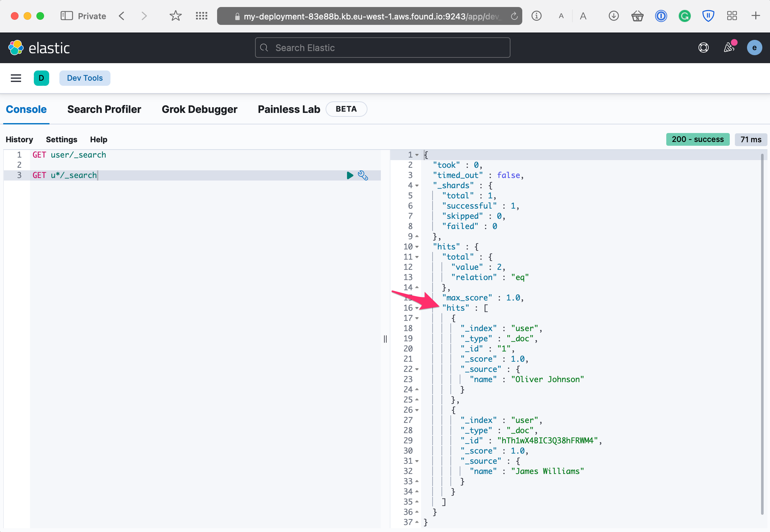Fold the "_source" block at line 22
The image size is (770, 532).
417,369
